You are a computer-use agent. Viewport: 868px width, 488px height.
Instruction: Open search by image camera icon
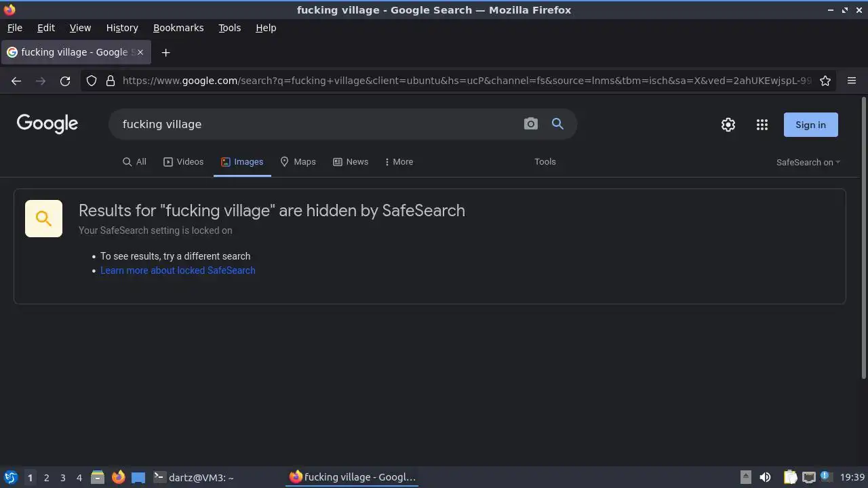(530, 124)
